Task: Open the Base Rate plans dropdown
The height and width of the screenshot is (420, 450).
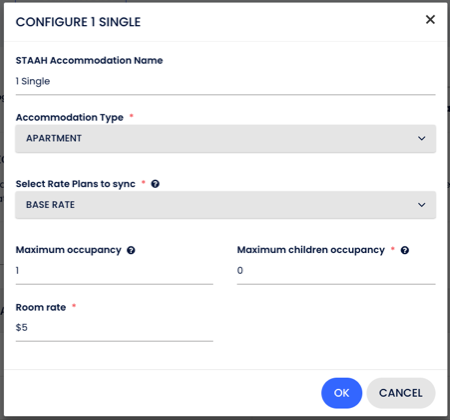Action: pyautogui.click(x=226, y=205)
